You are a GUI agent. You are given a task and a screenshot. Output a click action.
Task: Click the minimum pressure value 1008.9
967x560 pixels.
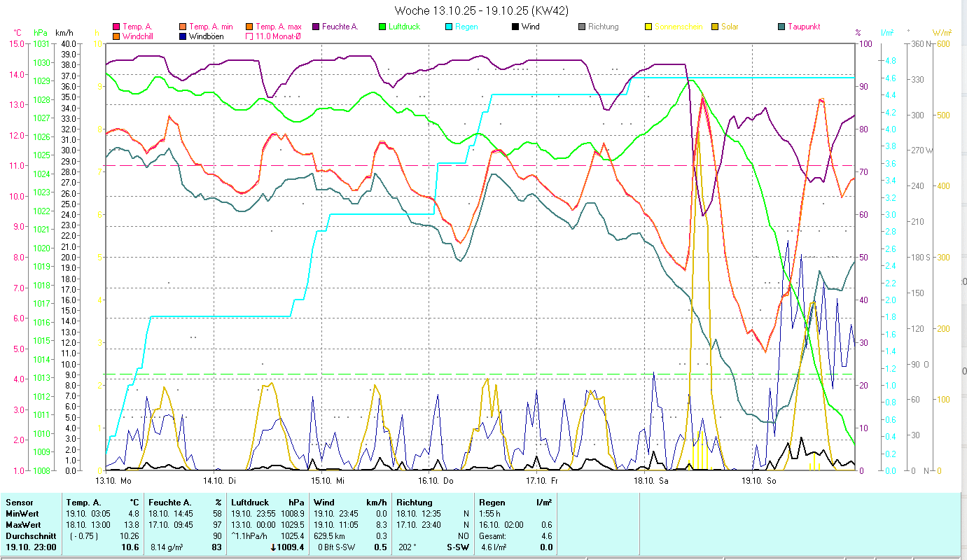293,514
